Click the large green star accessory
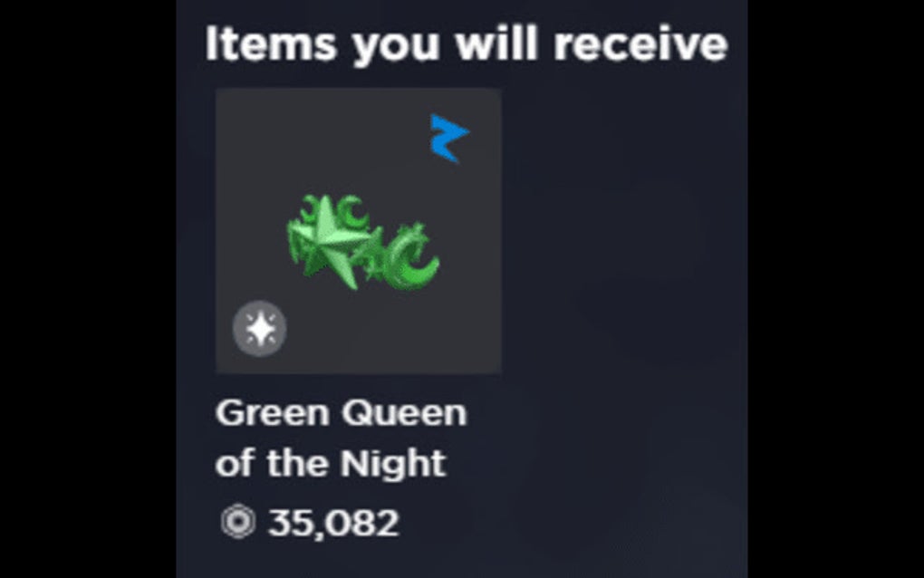The height and width of the screenshot is (578, 924). (x=328, y=244)
